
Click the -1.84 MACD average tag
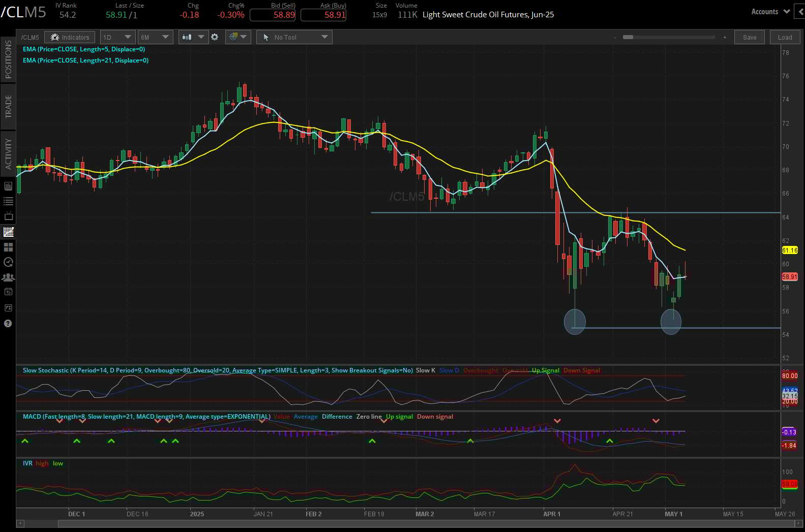click(789, 446)
